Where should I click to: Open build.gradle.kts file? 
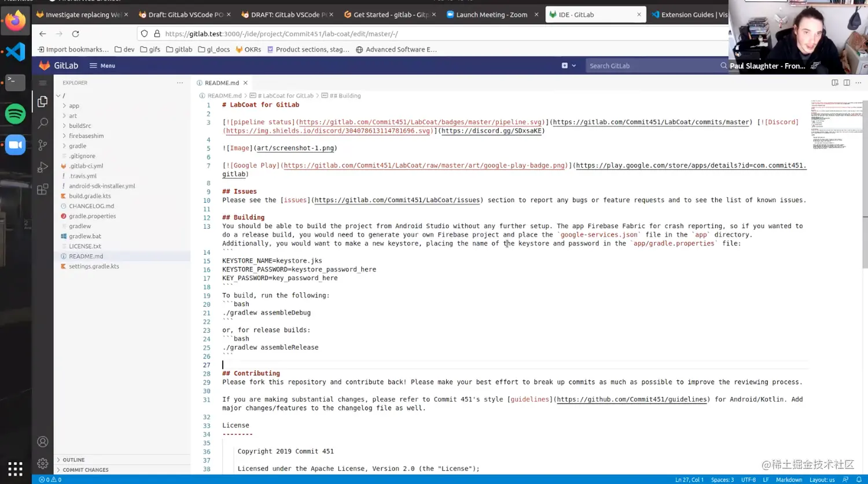90,196
